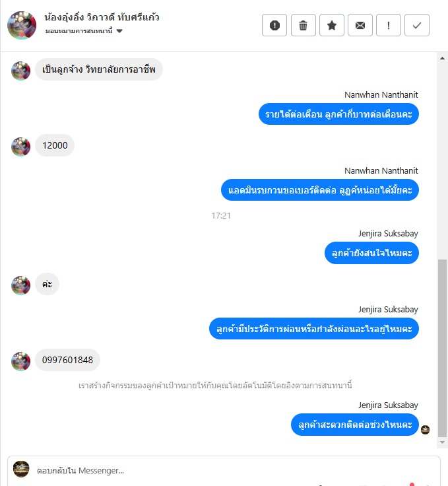This screenshot has height=486, width=448.
Task: Click the seen indicator avatar beside last message
Action: [425, 430]
